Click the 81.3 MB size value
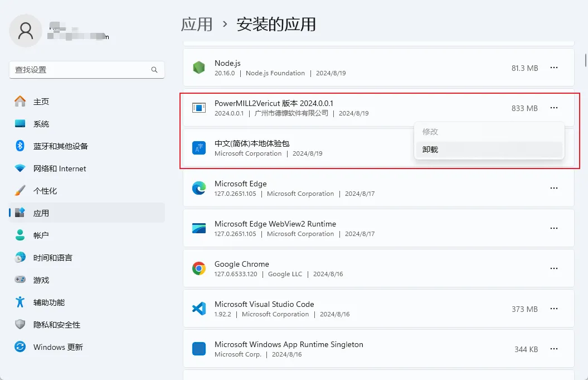 (524, 68)
